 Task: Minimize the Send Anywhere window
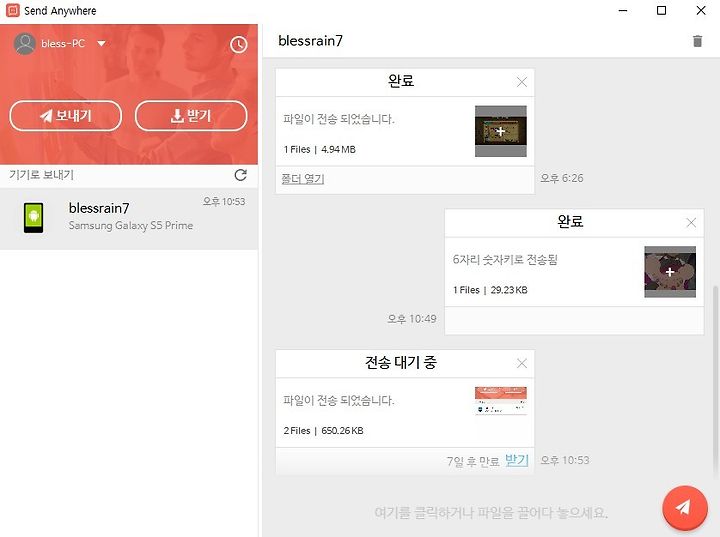(623, 11)
